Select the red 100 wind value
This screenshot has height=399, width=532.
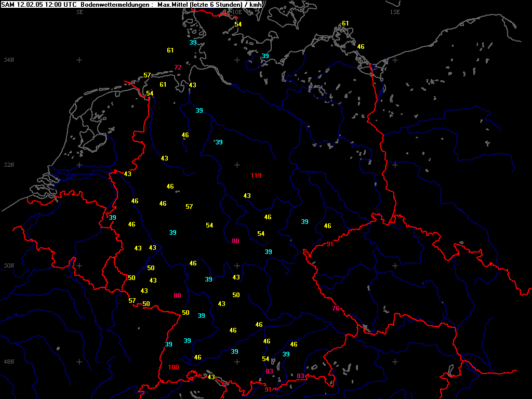tap(174, 367)
